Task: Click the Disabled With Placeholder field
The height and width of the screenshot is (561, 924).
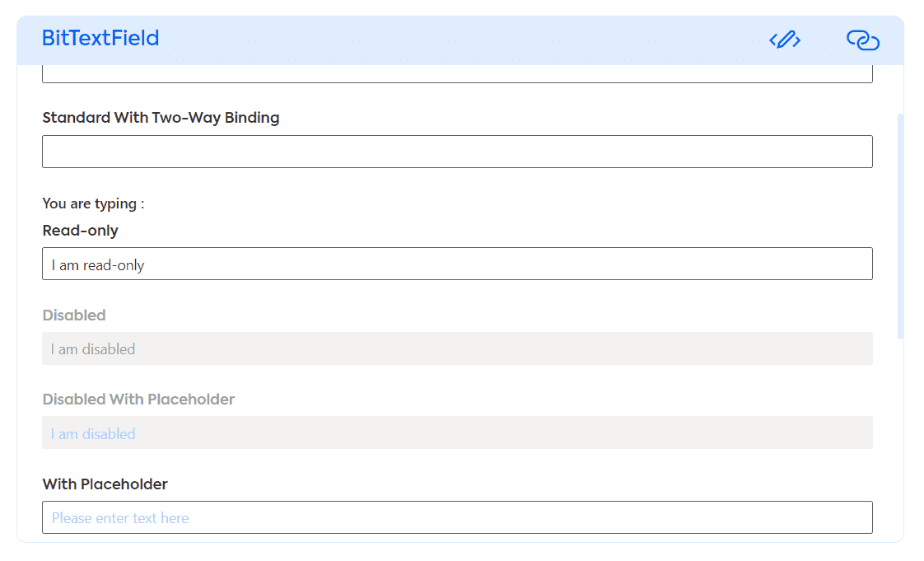Action: [457, 432]
